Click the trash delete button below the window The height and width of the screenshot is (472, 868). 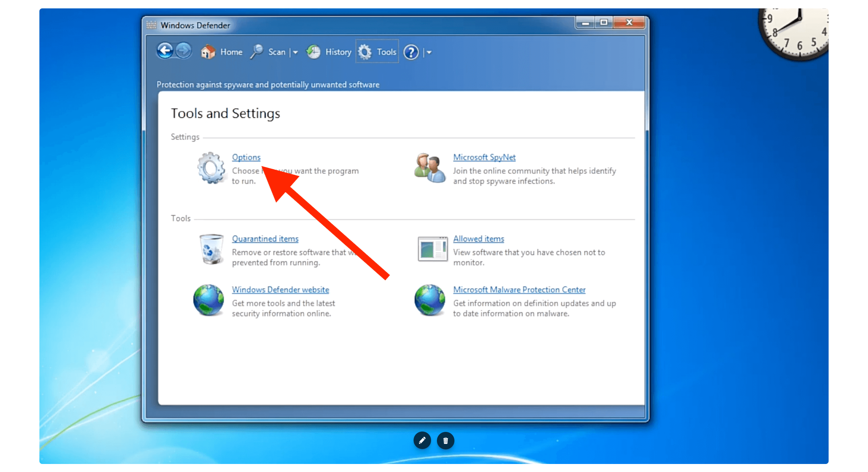click(446, 441)
